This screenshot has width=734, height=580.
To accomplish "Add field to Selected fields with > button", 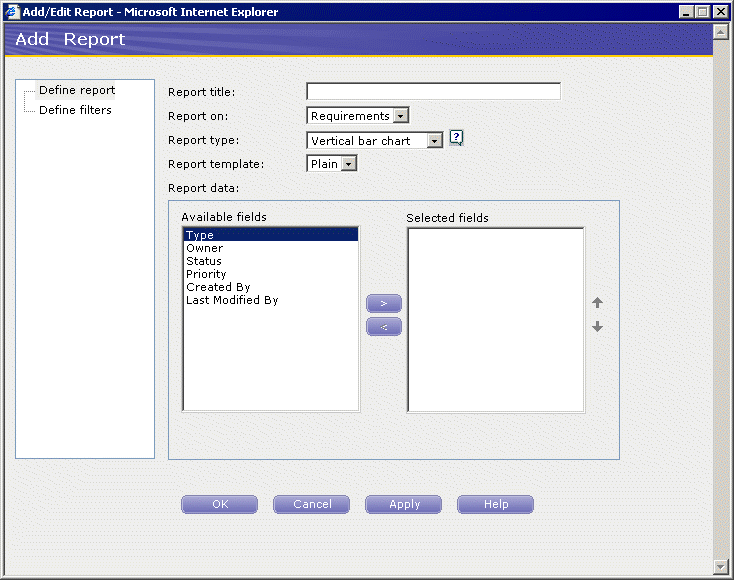I will tap(383, 303).
